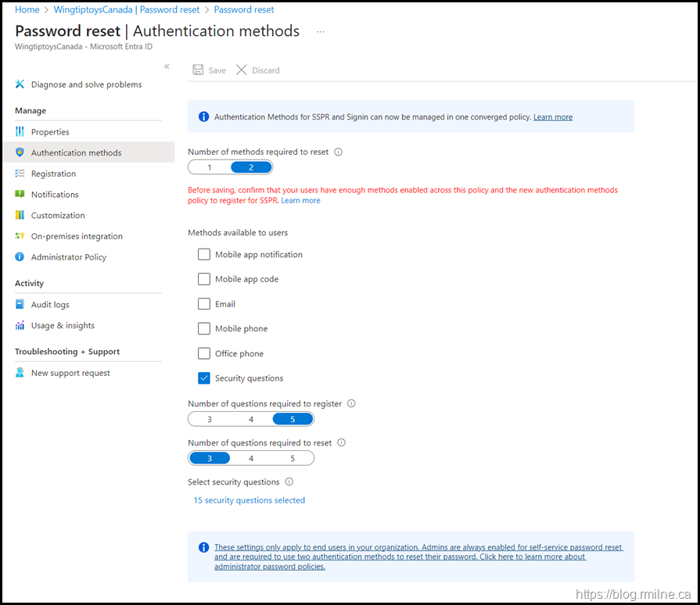This screenshot has height=605, width=700.
Task: Click the Discard X icon
Action: [x=242, y=70]
